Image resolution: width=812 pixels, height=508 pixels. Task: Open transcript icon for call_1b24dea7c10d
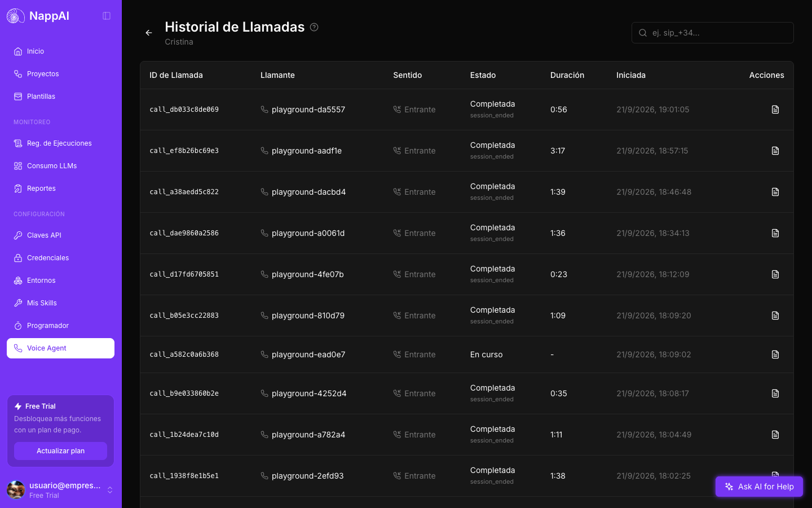click(775, 435)
